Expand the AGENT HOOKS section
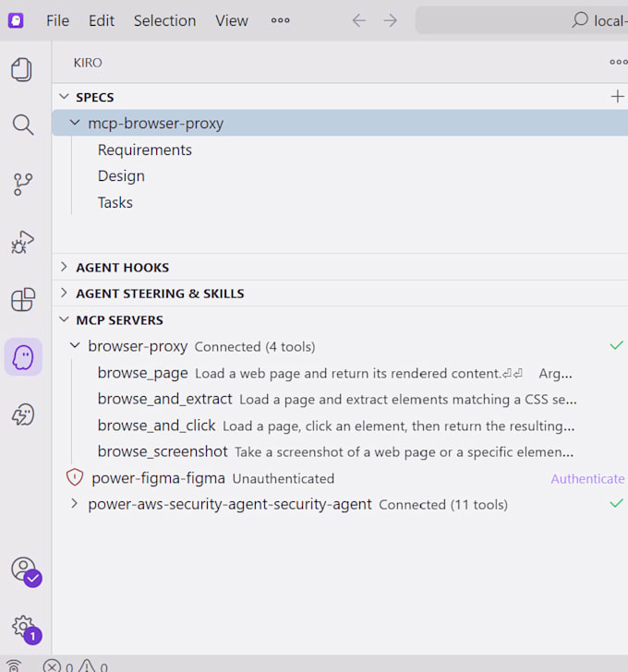This screenshot has width=628, height=672. pos(65,267)
